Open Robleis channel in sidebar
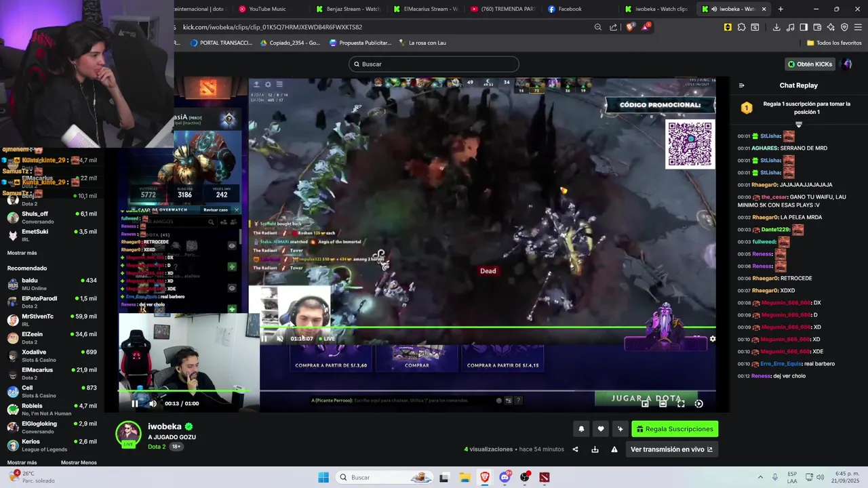 [52, 409]
